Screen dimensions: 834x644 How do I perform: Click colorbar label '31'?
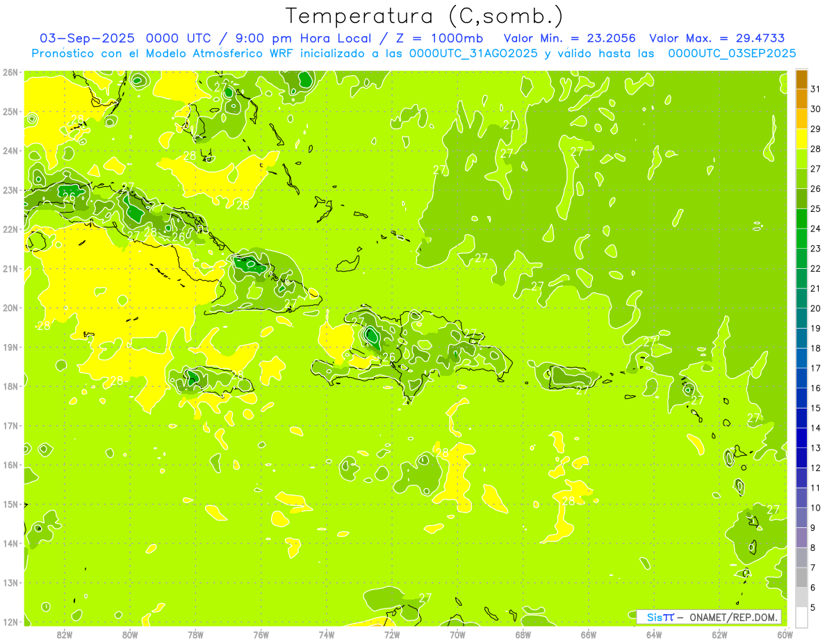(816, 89)
